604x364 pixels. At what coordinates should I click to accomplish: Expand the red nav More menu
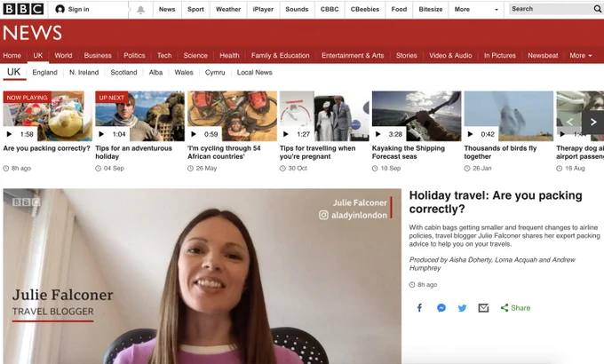click(x=581, y=55)
